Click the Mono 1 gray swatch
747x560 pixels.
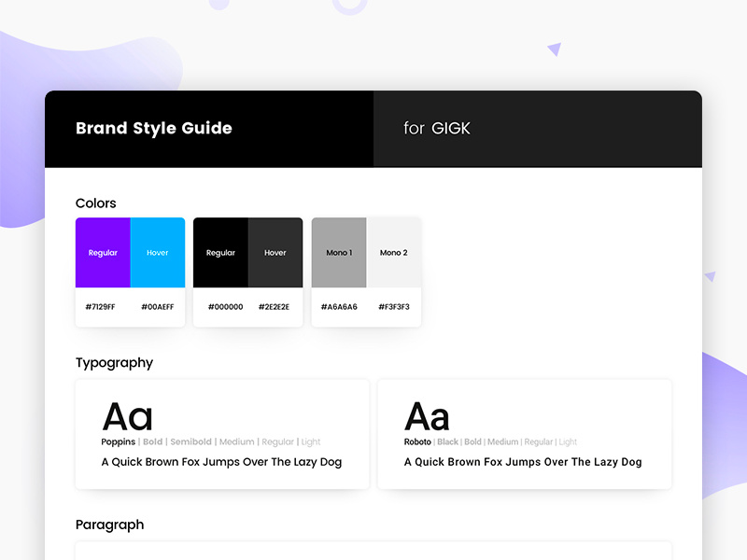pyautogui.click(x=339, y=252)
